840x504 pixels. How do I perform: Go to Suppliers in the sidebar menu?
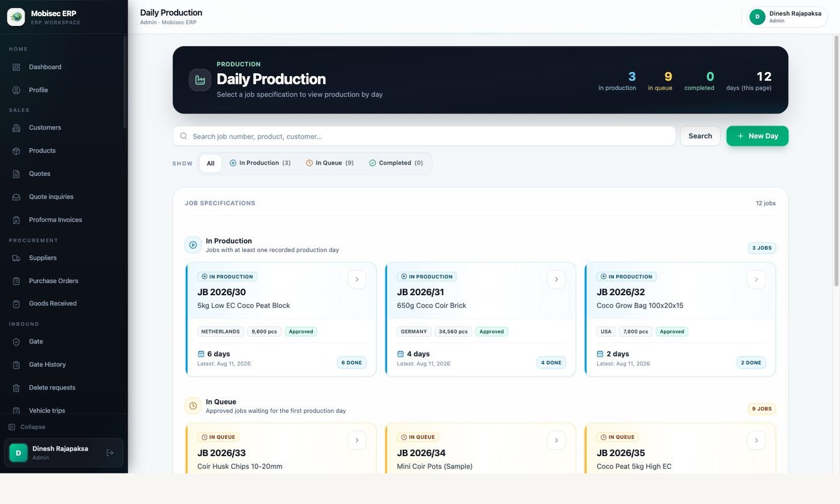(43, 258)
